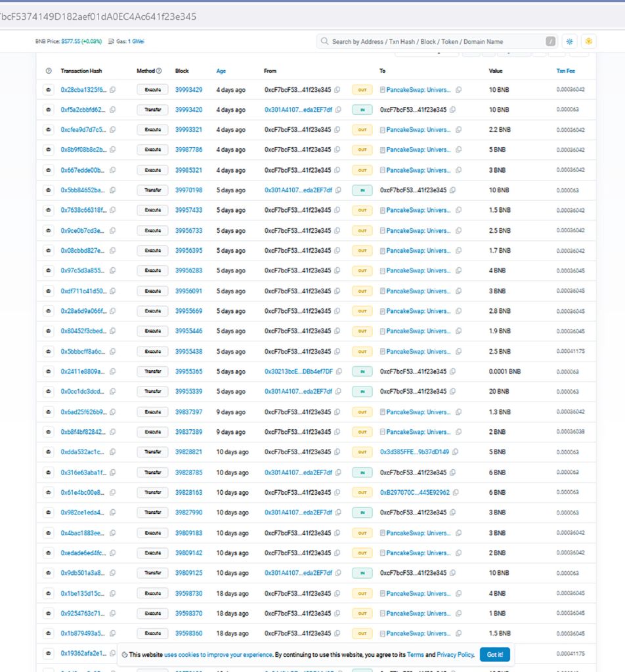Image resolution: width=625 pixels, height=672 pixels.
Task: Copy the From address in block 39993420 row
Action: [x=338, y=110]
